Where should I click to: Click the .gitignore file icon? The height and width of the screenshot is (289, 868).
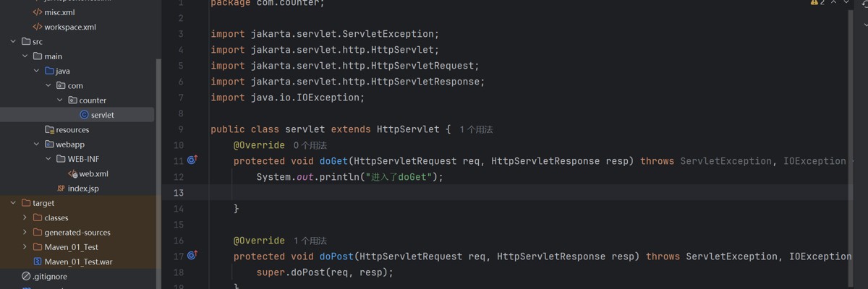tap(26, 276)
